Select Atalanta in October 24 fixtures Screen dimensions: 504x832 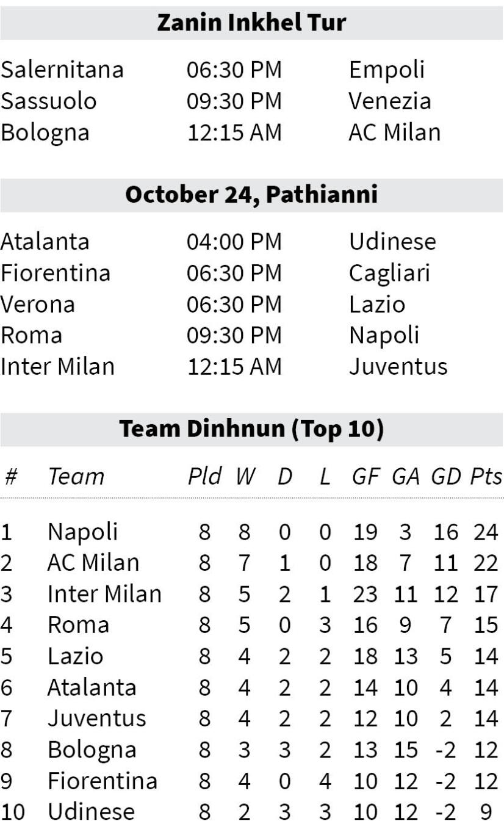point(45,242)
